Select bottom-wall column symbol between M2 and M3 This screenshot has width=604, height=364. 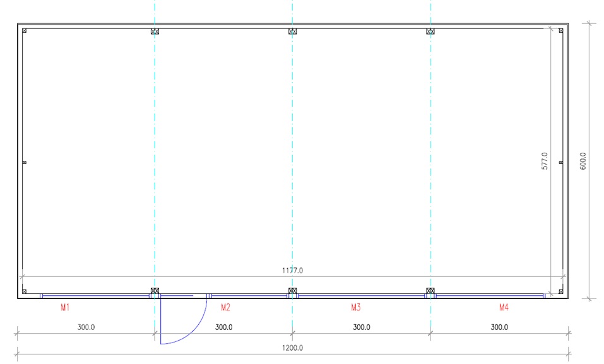(292, 291)
